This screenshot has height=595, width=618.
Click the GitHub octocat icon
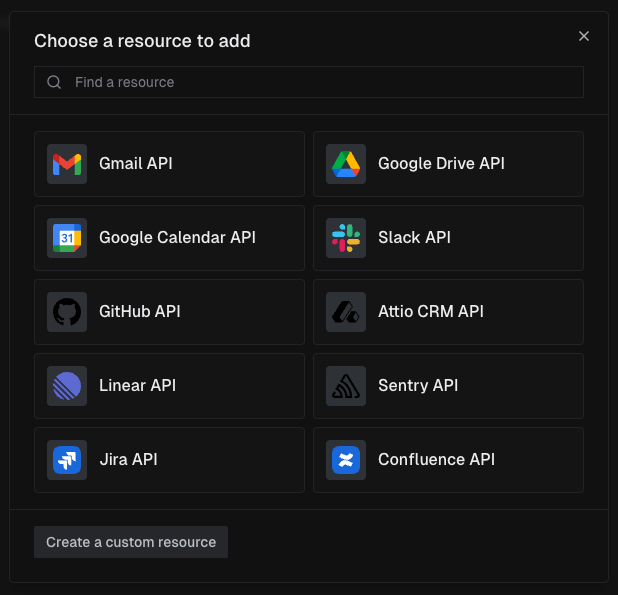tap(67, 312)
